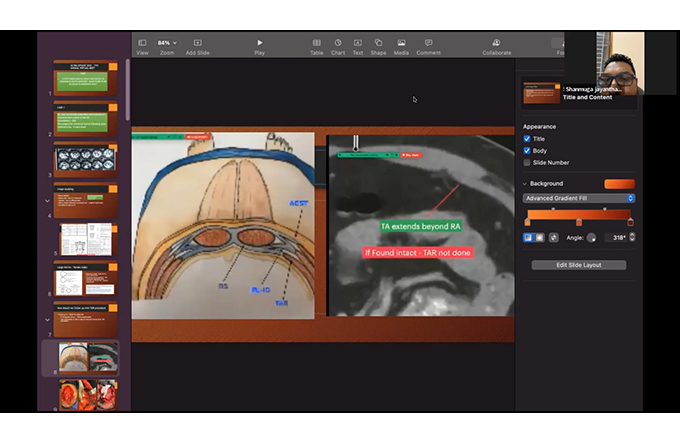This screenshot has height=442, width=680.
Task: Select slide 6 thumbnail in navigator
Action: pyautogui.click(x=85, y=279)
